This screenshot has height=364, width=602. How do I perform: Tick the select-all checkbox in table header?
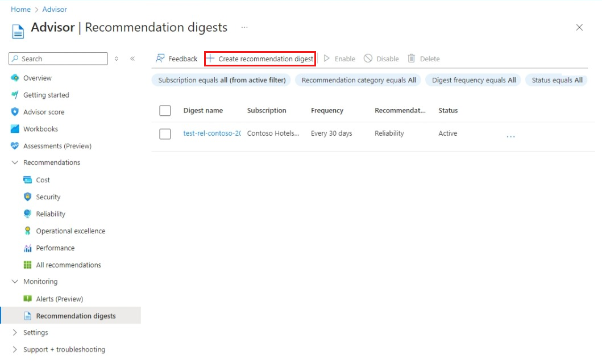click(x=165, y=111)
